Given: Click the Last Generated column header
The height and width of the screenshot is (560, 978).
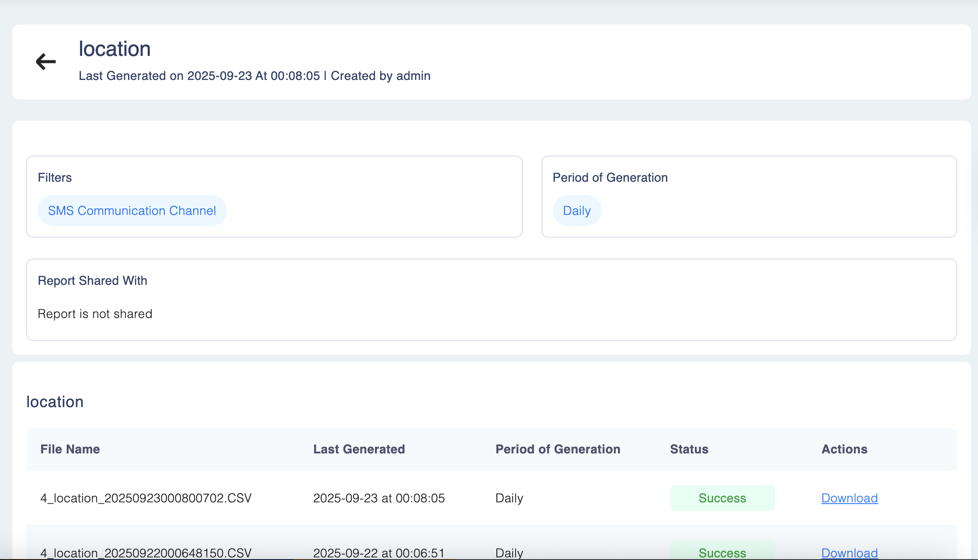Looking at the screenshot, I should point(359,449).
